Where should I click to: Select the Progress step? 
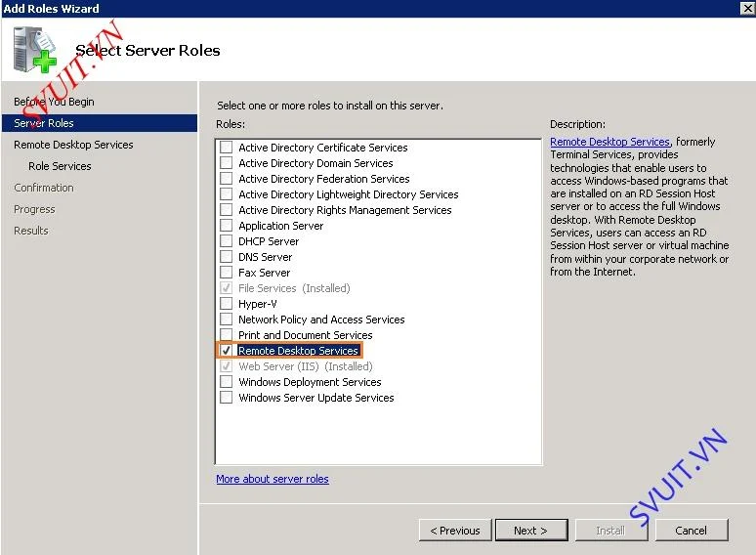[34, 209]
